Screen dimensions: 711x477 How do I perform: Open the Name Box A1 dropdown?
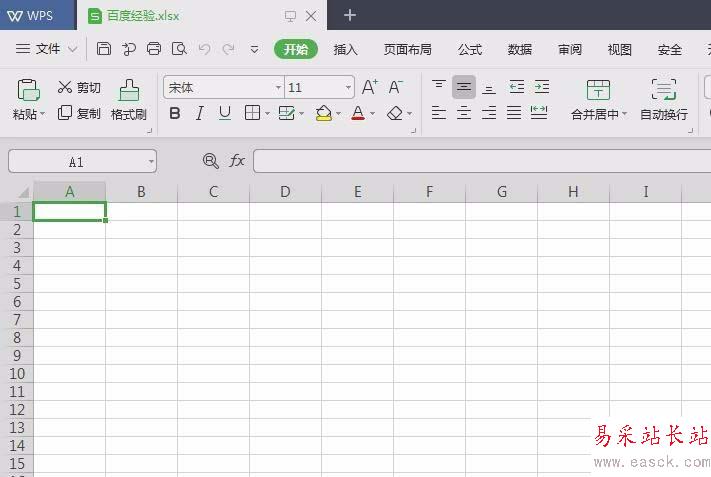tap(151, 161)
